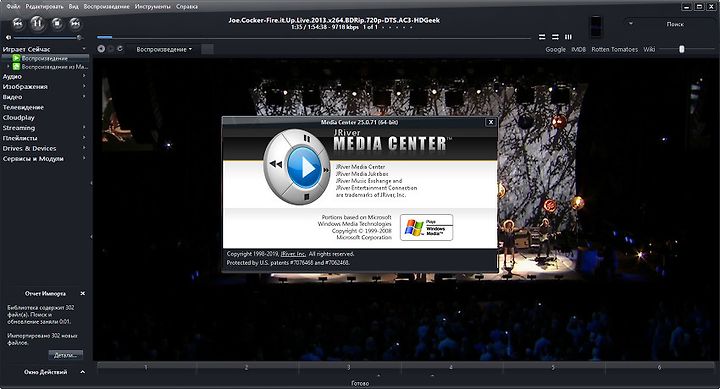The height and width of the screenshot is (389, 720).
Task: Click the Детали button in import report
Action: click(x=66, y=355)
